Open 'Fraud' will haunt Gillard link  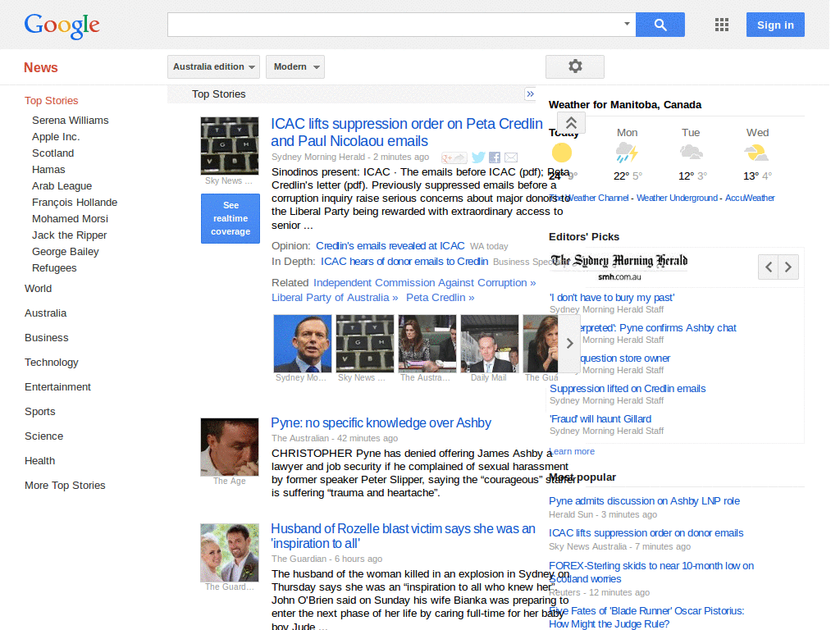(x=600, y=419)
